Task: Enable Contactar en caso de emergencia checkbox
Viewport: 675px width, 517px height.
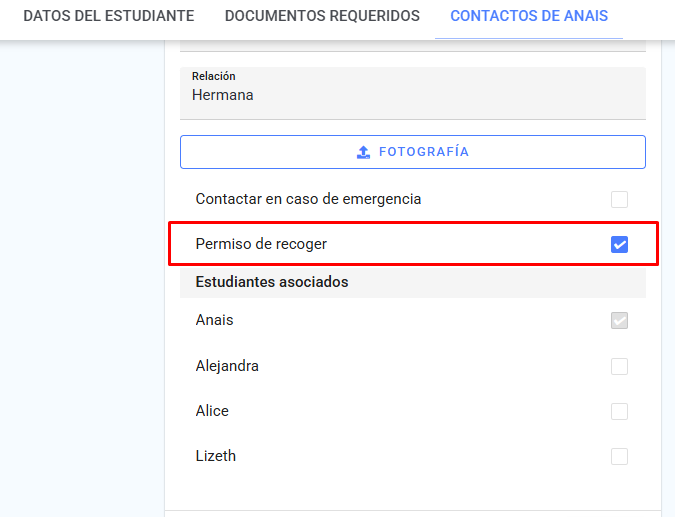Action: (619, 199)
